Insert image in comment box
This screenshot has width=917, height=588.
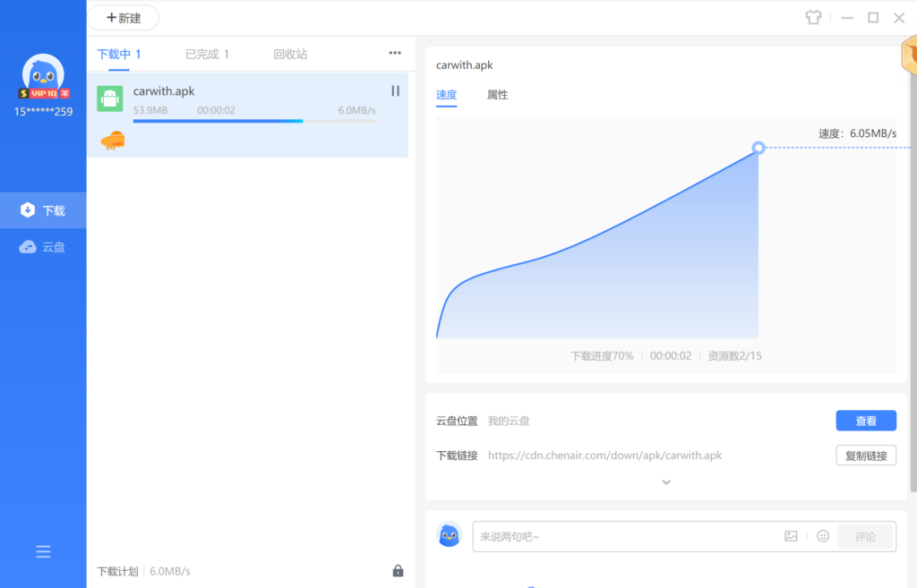791,536
